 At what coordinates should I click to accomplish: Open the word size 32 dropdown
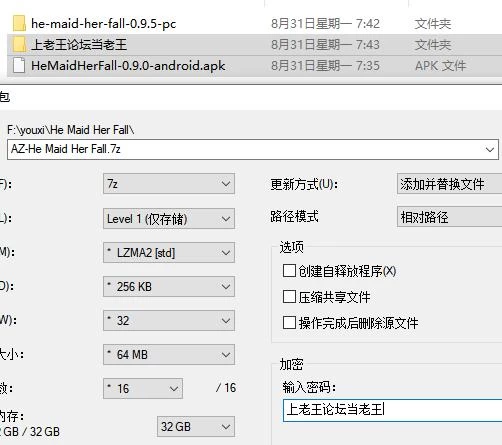[x=169, y=321]
